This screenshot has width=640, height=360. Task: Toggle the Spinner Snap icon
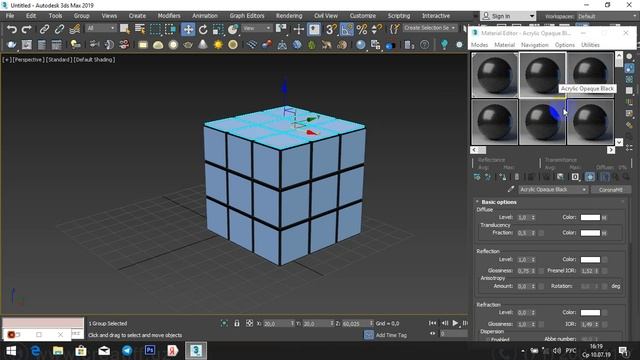(376, 29)
